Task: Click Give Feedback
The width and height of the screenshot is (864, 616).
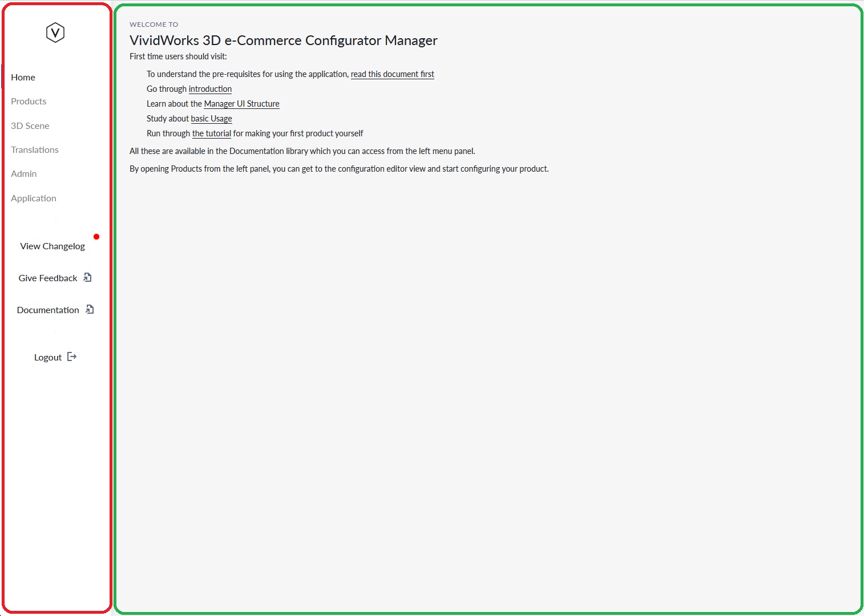Action: coord(48,278)
